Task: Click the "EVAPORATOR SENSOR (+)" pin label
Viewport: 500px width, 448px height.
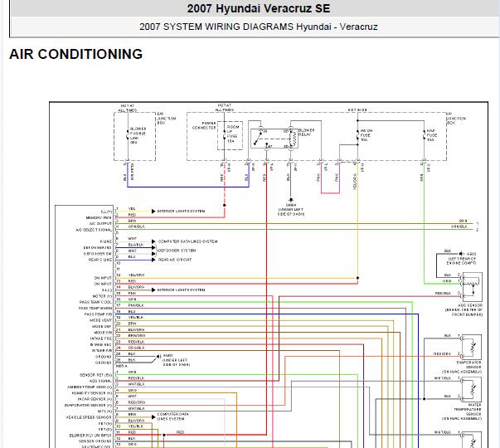Action: pyautogui.click(x=89, y=405)
